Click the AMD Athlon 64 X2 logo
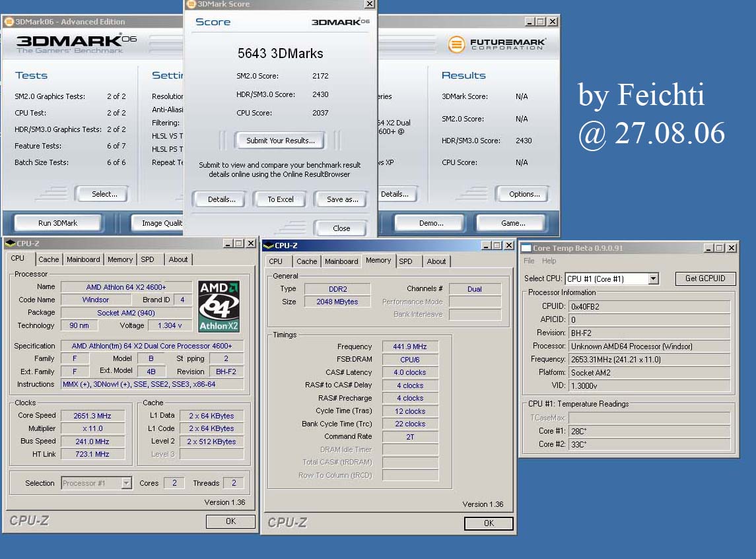 click(219, 306)
